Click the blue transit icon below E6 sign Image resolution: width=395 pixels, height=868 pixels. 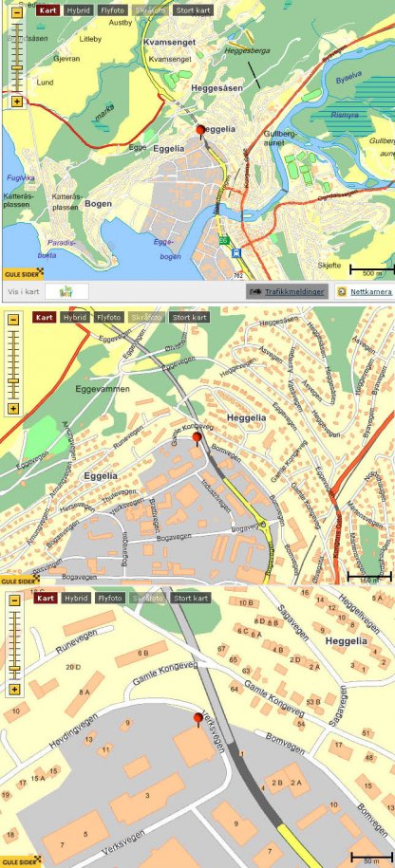point(237,253)
